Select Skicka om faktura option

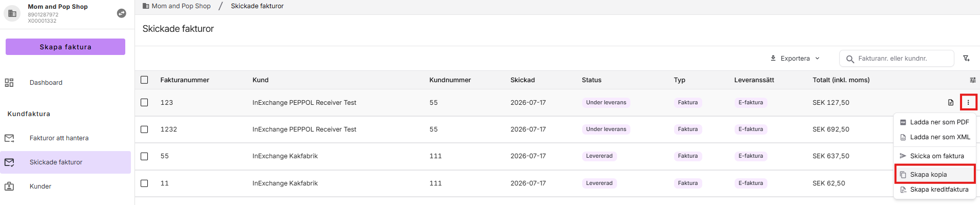(935, 156)
